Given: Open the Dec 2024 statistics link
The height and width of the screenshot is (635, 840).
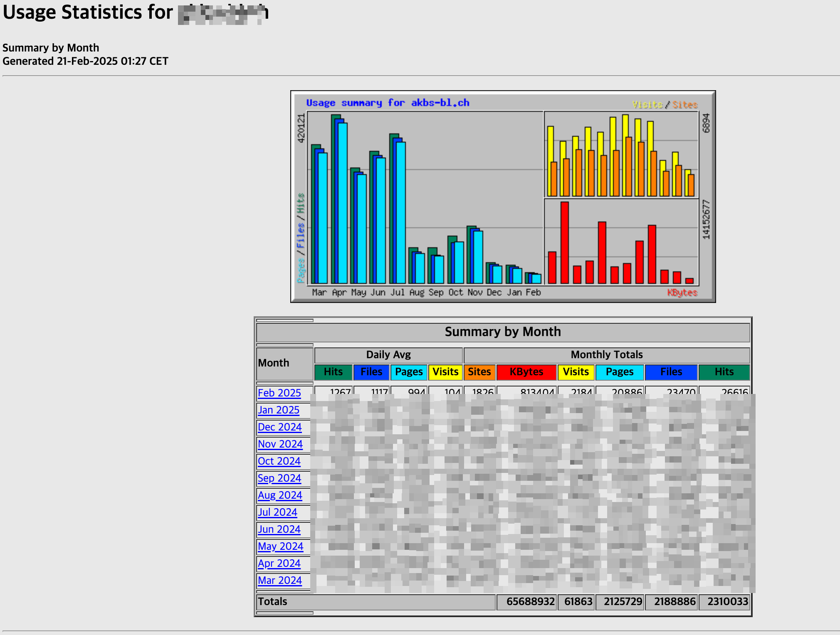Looking at the screenshot, I should point(279,427).
